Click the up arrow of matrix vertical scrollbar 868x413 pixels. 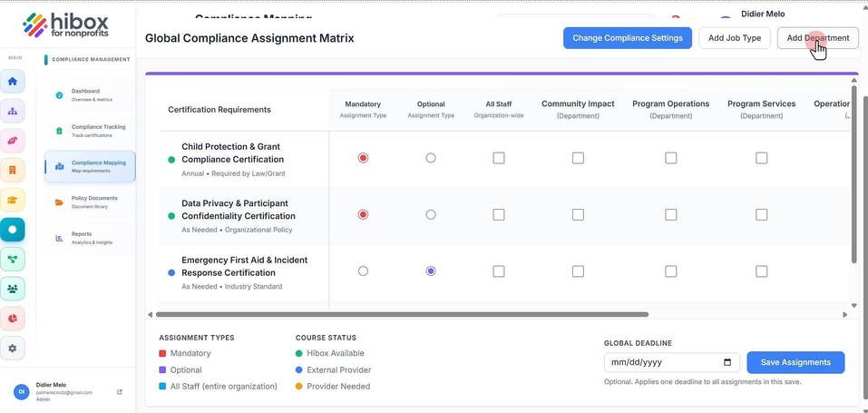[x=854, y=81]
